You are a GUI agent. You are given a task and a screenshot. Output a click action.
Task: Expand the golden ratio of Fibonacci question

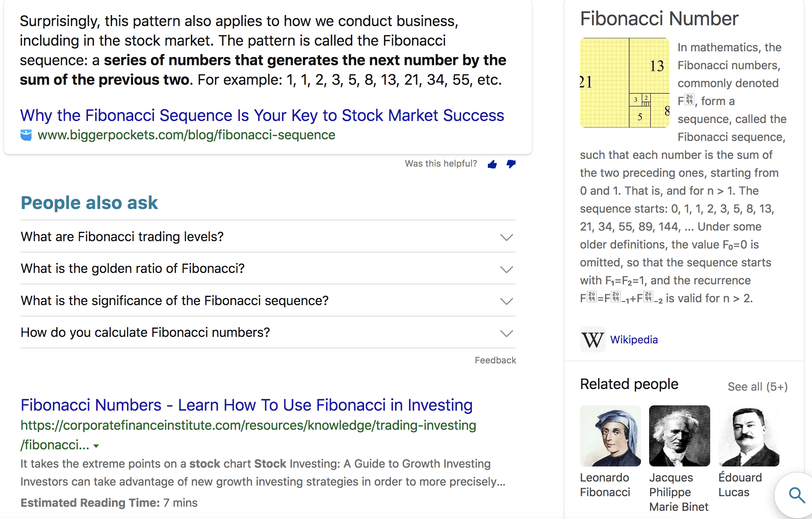[x=506, y=269]
